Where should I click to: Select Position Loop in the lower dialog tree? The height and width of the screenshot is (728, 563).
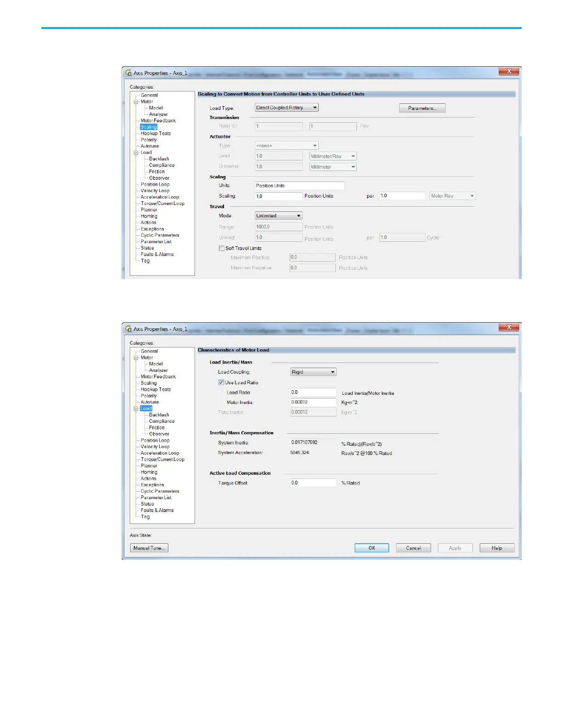coord(155,440)
